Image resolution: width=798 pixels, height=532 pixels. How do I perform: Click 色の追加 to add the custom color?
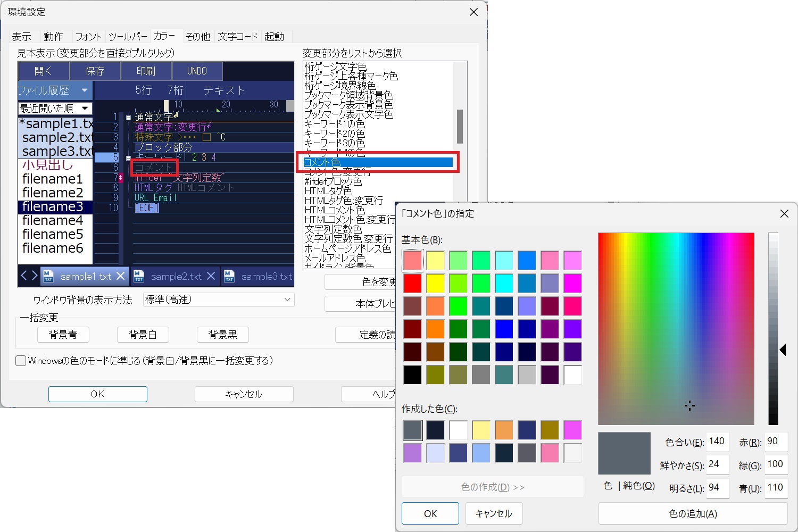[x=693, y=513]
